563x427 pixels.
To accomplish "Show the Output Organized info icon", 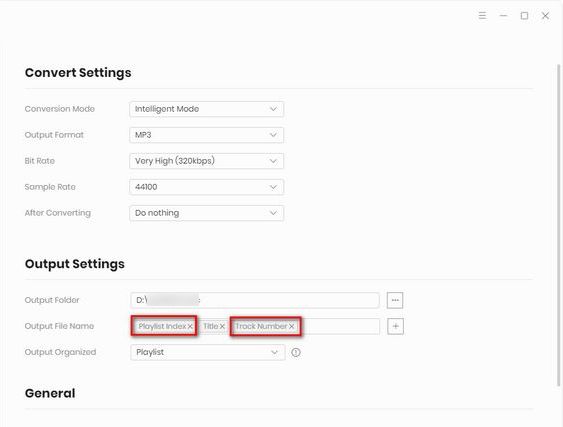I will pyautogui.click(x=296, y=352).
